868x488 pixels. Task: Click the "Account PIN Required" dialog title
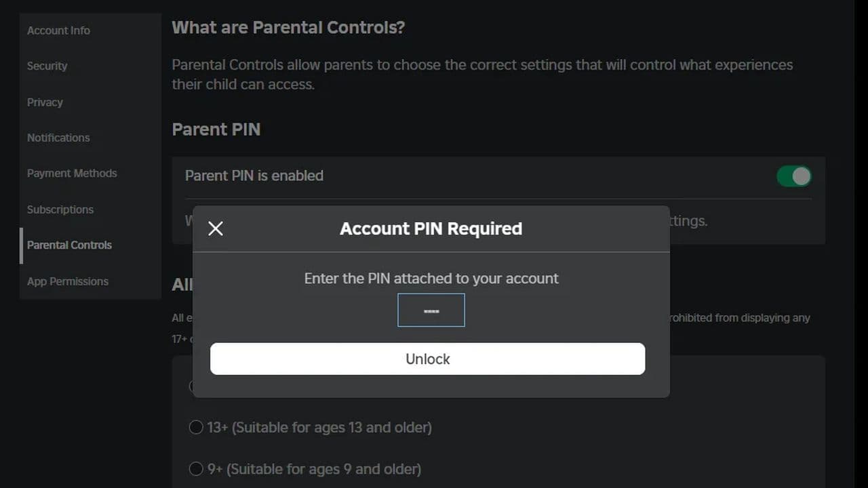click(x=431, y=228)
